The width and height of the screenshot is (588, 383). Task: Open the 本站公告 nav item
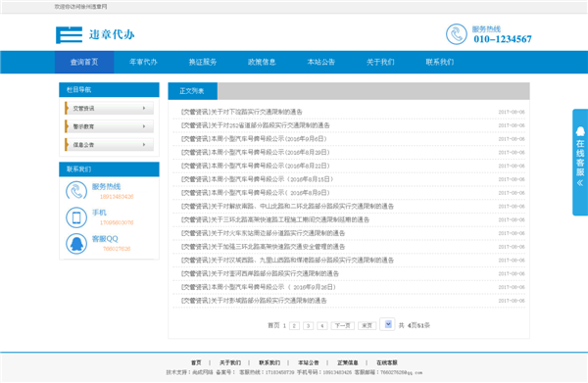coord(321,62)
